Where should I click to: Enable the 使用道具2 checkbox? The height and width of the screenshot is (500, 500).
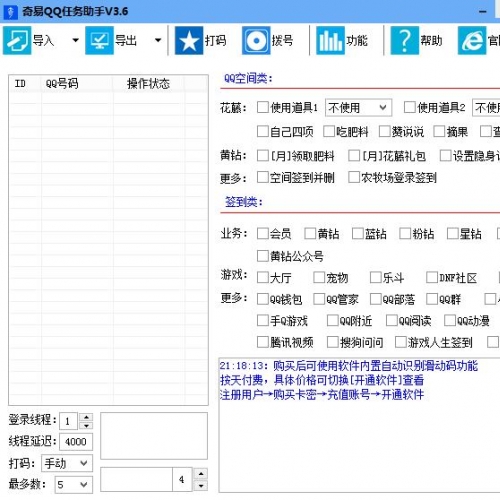point(409,107)
